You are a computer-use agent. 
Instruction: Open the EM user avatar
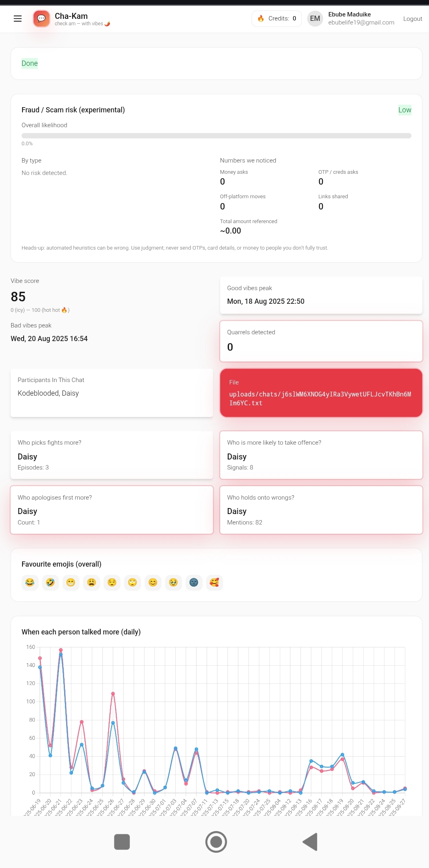(315, 18)
